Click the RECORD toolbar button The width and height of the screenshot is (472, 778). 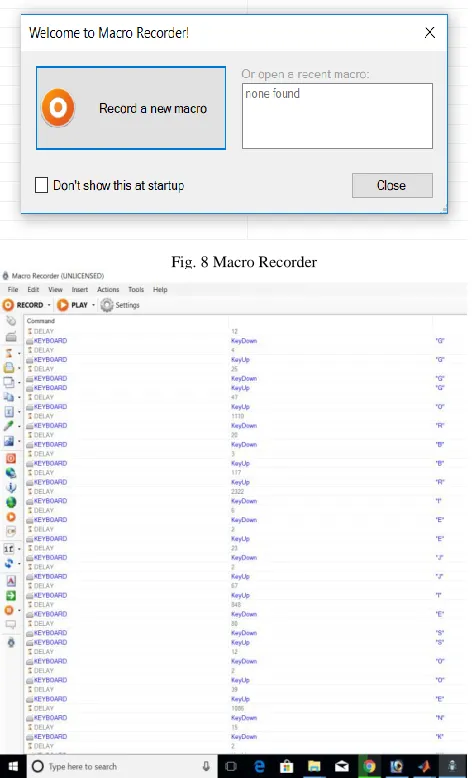coord(23,305)
